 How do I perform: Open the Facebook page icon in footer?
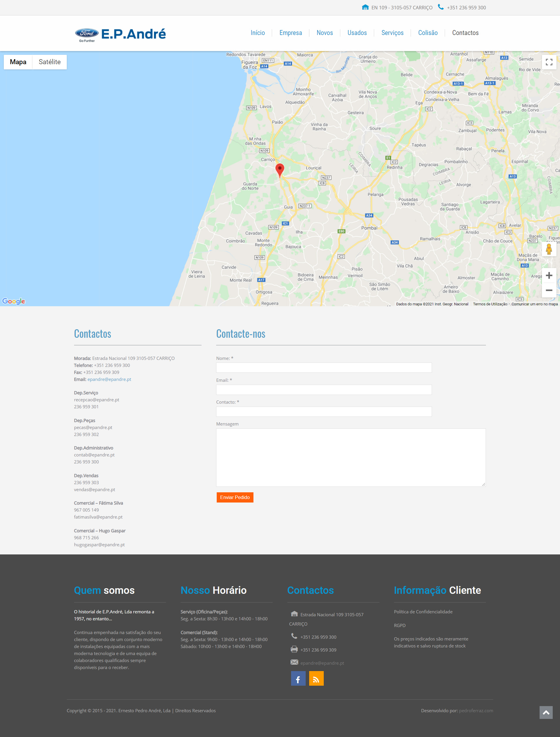[298, 679]
